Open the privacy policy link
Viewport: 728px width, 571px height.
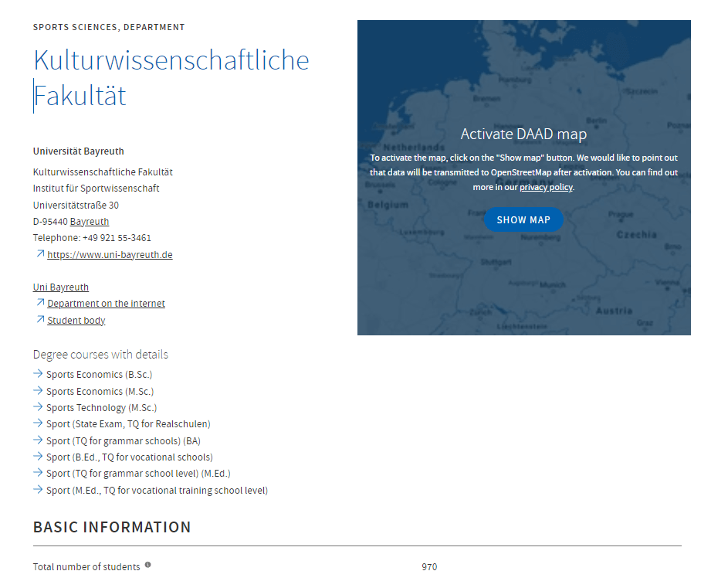(x=546, y=187)
